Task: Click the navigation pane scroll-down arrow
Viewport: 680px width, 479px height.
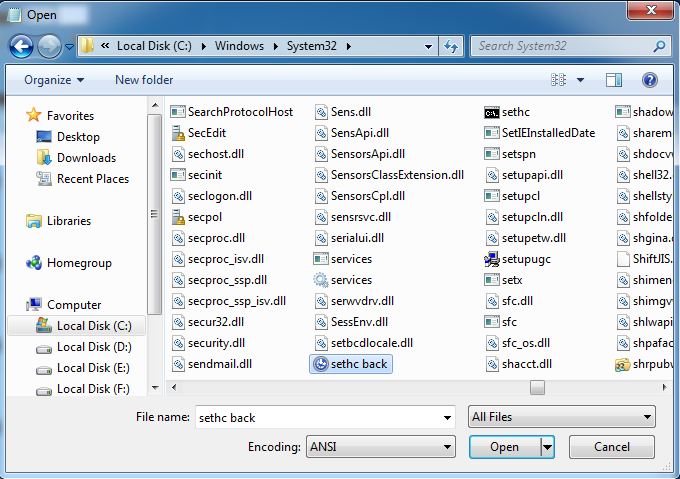Action: click(155, 388)
